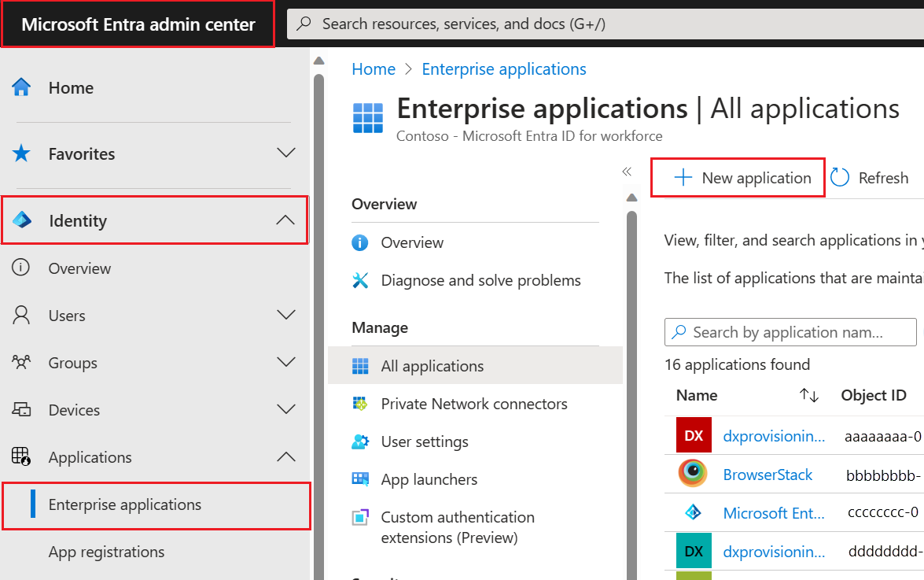Click the Devices icon in the sidebar
The image size is (924, 580).
21,409
